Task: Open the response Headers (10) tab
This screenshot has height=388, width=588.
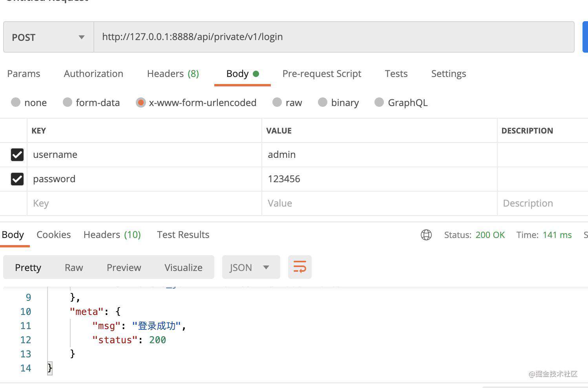Action: [112, 234]
